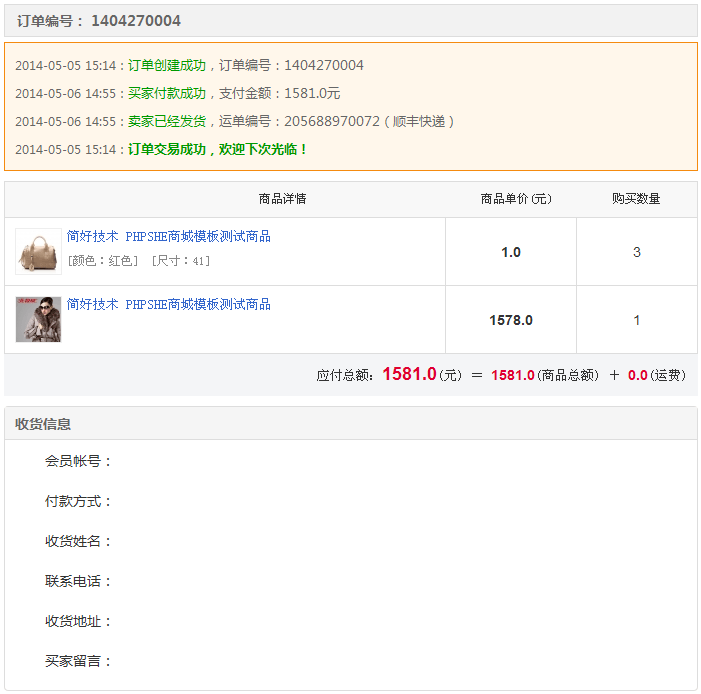The image size is (701, 694).
Task: Open the product link in the fur coat row
Action: (168, 305)
